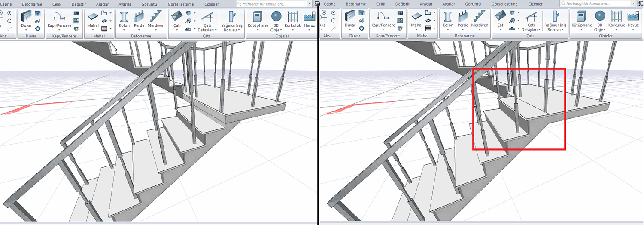The image size is (644, 225).
Task: Open Çizimler tab in left window
Action: point(211,4)
